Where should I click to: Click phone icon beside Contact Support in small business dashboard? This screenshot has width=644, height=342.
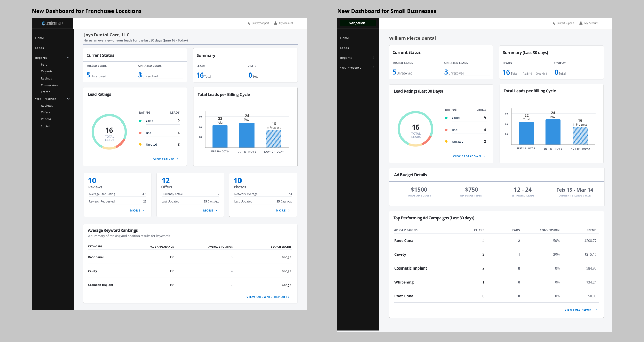(x=554, y=23)
